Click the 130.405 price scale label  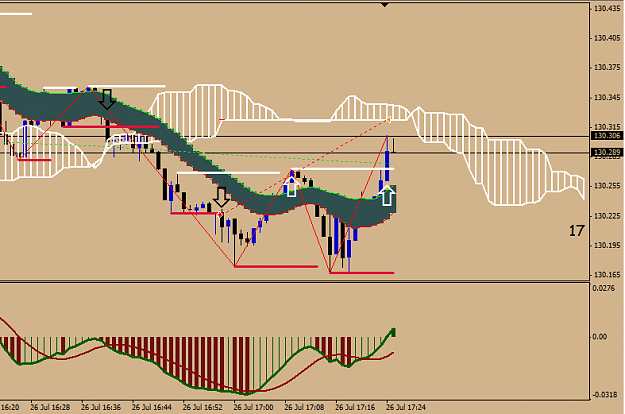pos(607,38)
